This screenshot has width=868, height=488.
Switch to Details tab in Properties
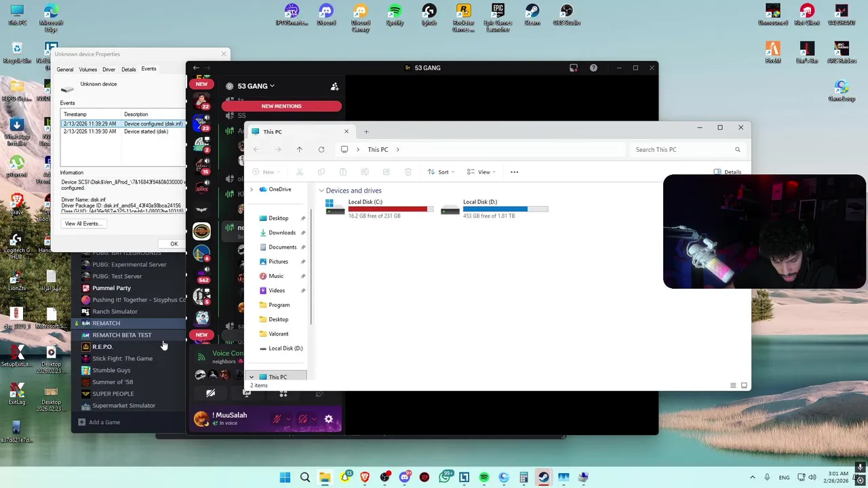128,70
